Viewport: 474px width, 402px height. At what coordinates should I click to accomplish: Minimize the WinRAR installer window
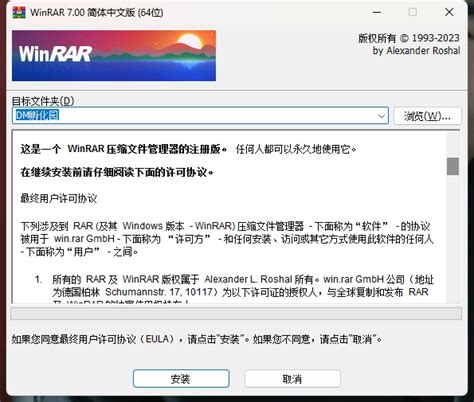click(377, 12)
